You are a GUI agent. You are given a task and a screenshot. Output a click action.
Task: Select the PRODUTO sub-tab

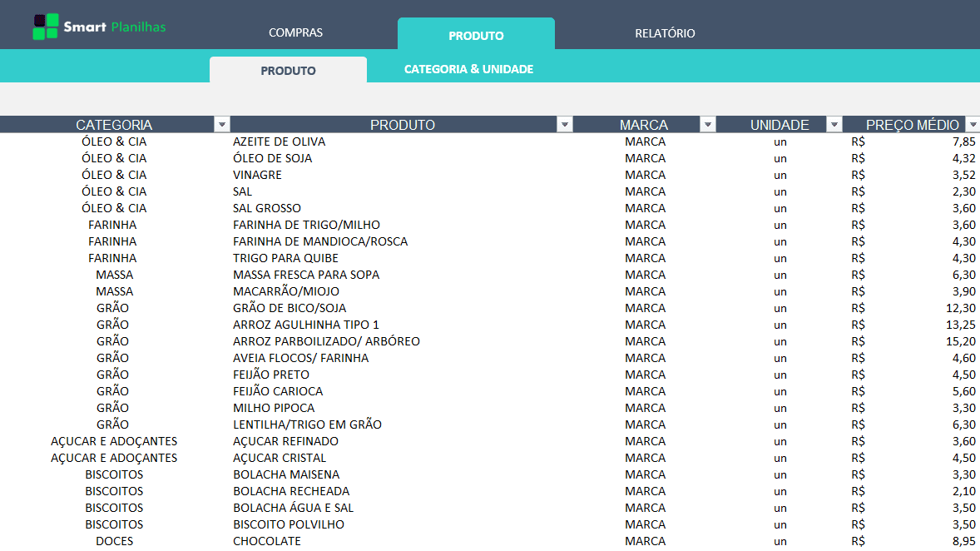point(288,71)
